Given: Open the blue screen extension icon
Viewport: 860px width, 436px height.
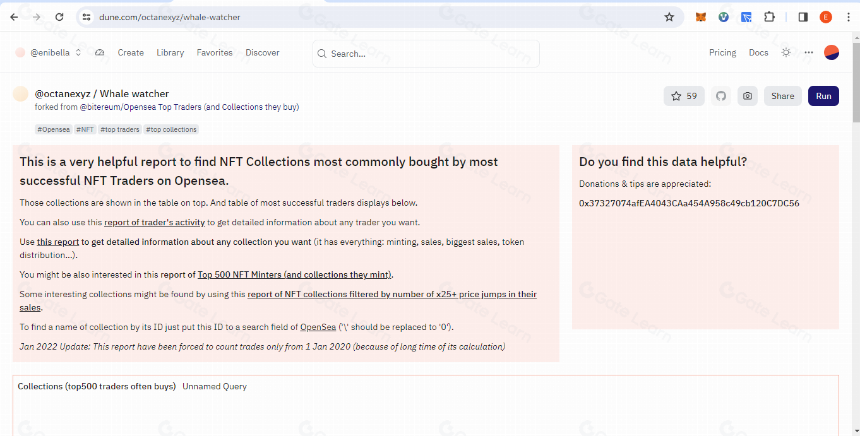Looking at the screenshot, I should coord(746,17).
